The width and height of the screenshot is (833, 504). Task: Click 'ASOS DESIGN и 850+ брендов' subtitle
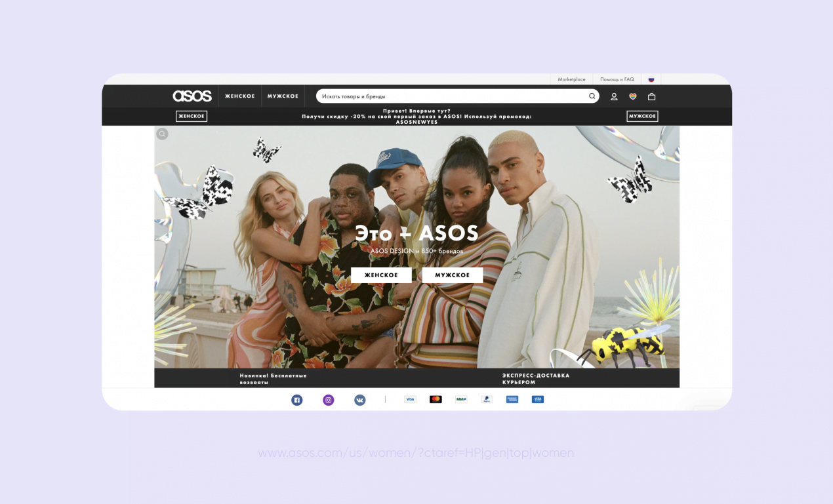[x=416, y=251]
